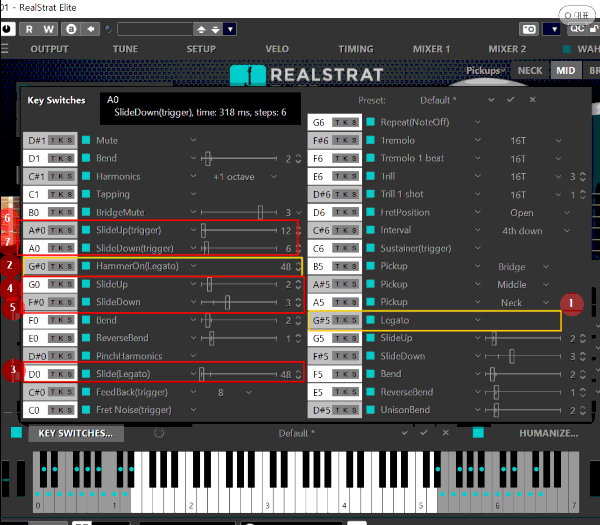This screenshot has height=525, width=600.
Task: Click the KEY SWITCHES... button
Action: coord(76,433)
